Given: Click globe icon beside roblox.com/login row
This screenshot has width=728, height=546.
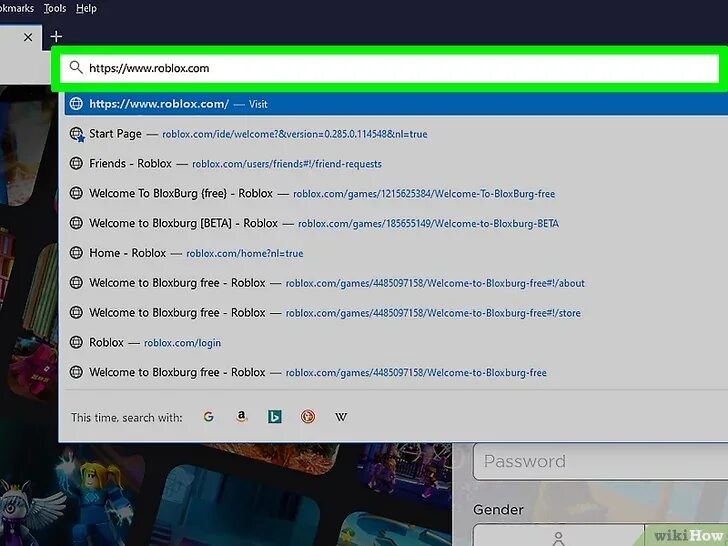Looking at the screenshot, I should (x=76, y=342).
